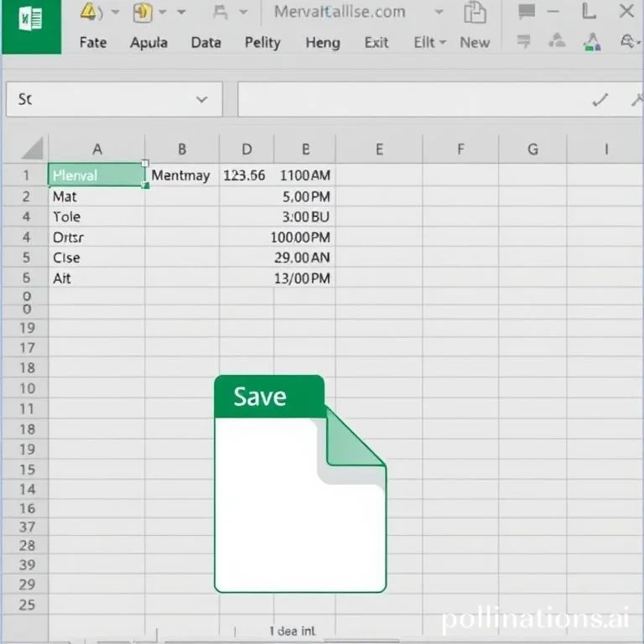Open the Name Box dropdown arrow
This screenshot has height=644, width=644.
[201, 100]
